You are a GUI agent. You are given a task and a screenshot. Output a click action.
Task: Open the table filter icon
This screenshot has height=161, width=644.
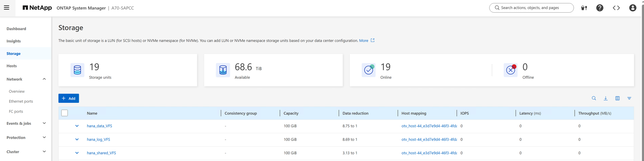click(x=629, y=98)
